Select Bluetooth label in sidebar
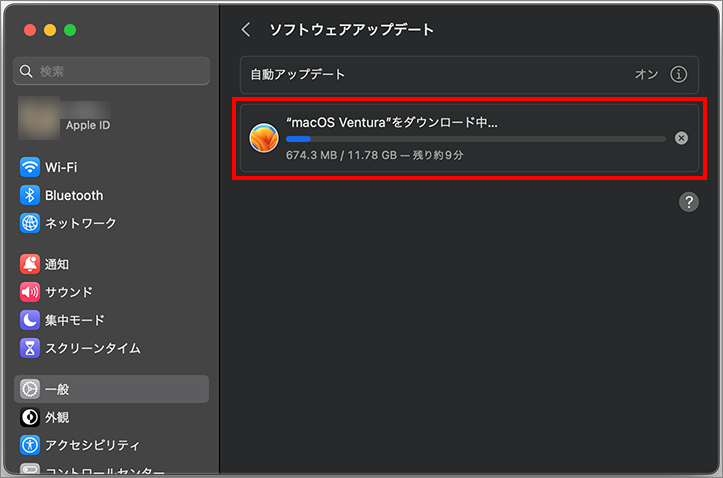Image resolution: width=723 pixels, height=478 pixels. coord(74,195)
